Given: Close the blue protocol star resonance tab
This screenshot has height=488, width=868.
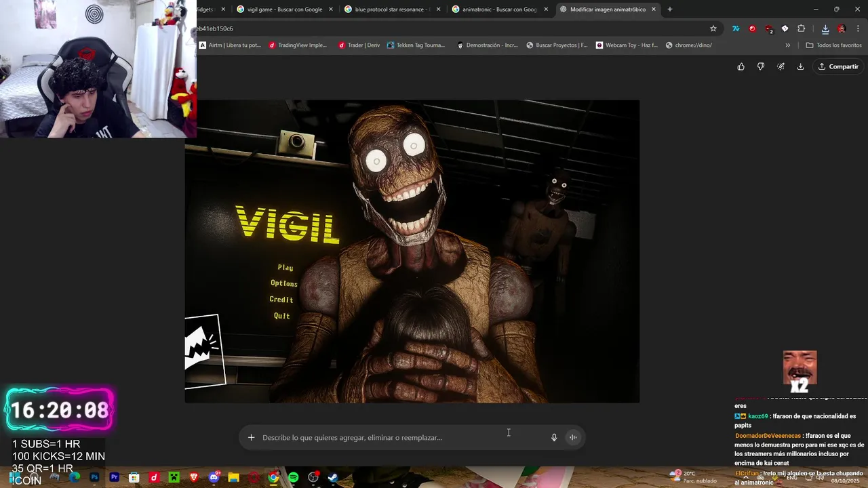Looking at the screenshot, I should [x=438, y=9].
